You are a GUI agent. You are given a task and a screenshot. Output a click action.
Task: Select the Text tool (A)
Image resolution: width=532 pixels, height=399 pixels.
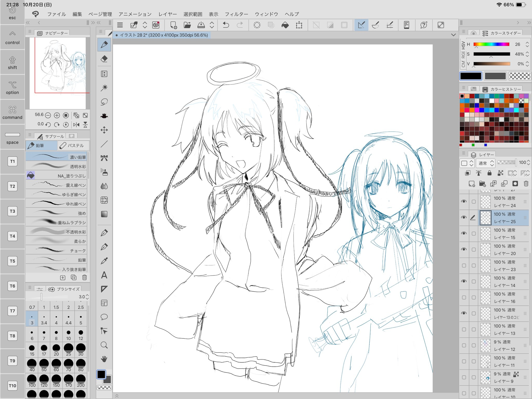[x=104, y=275]
